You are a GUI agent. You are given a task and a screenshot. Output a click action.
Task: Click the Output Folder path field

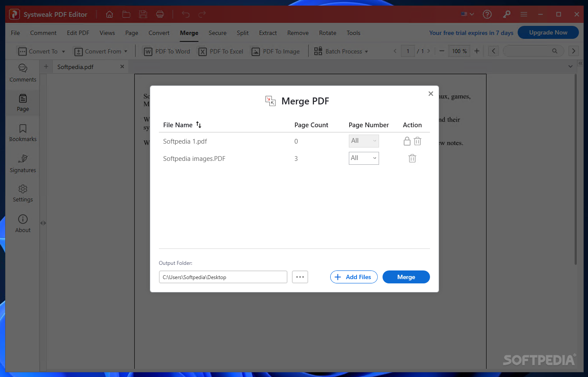click(x=223, y=277)
